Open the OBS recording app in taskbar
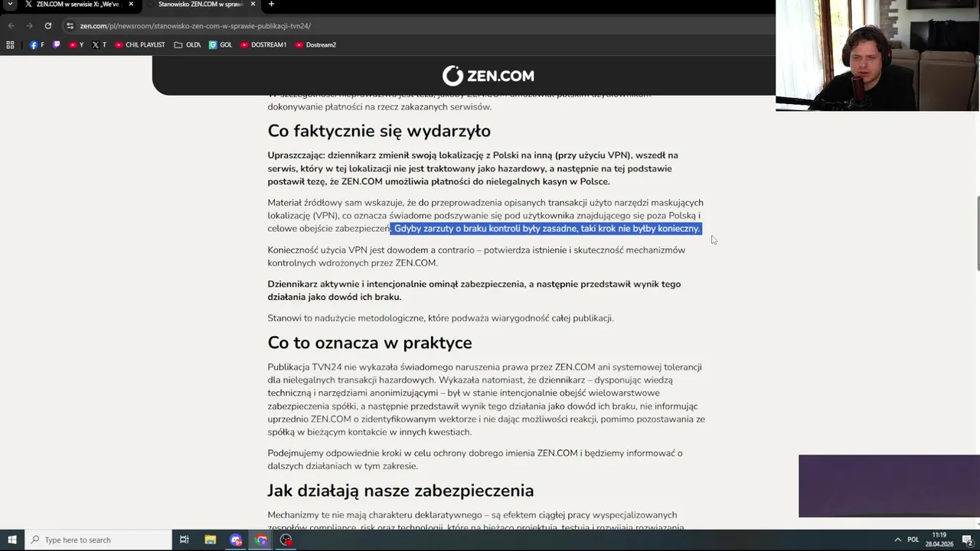The image size is (980, 551). (286, 540)
